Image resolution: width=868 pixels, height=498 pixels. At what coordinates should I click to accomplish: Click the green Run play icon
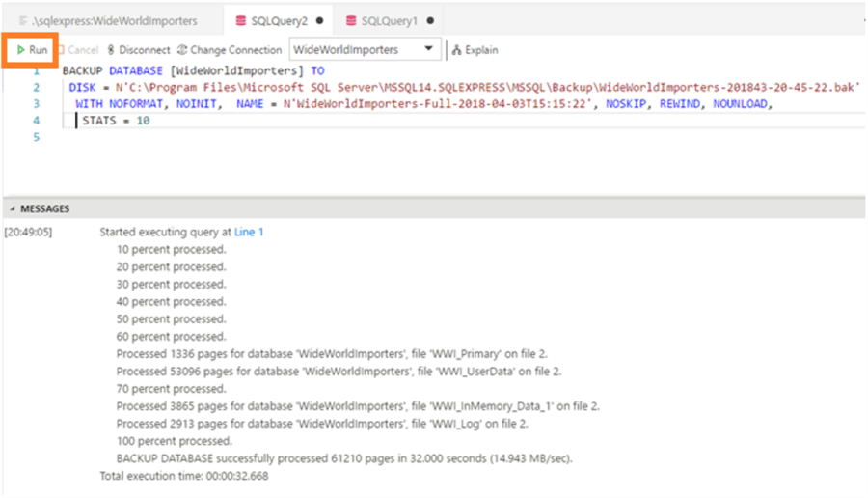(x=21, y=50)
